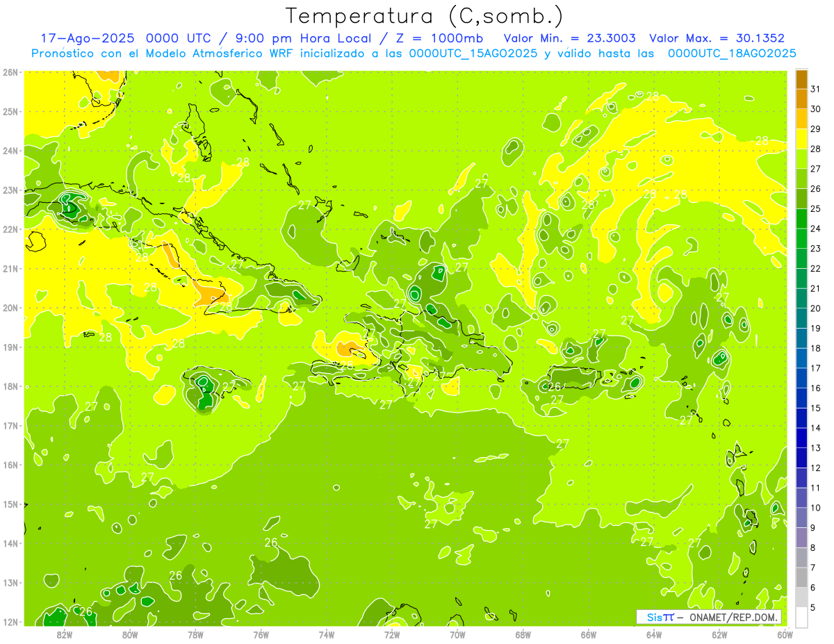
Task: Click the "14N" latitude axis label
Action: (10, 543)
